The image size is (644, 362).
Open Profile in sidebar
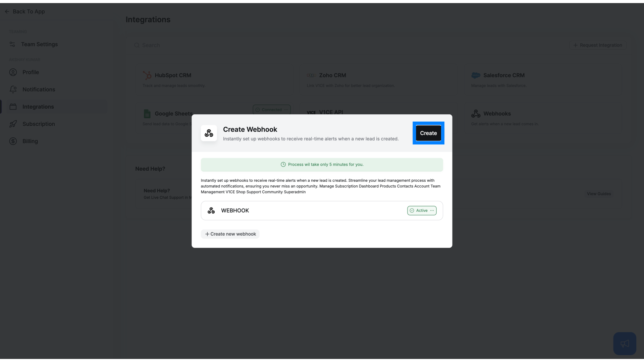[31, 72]
